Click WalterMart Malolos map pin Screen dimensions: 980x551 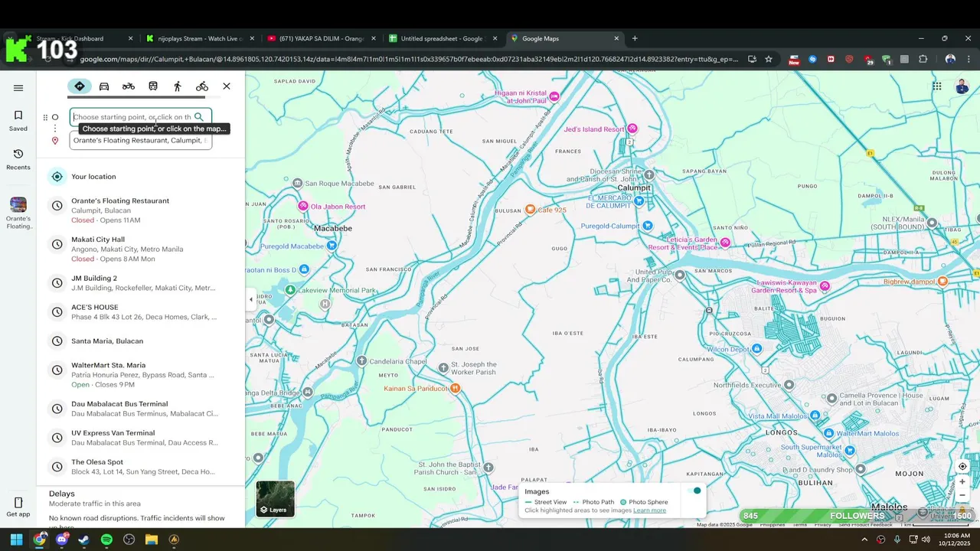(x=828, y=433)
